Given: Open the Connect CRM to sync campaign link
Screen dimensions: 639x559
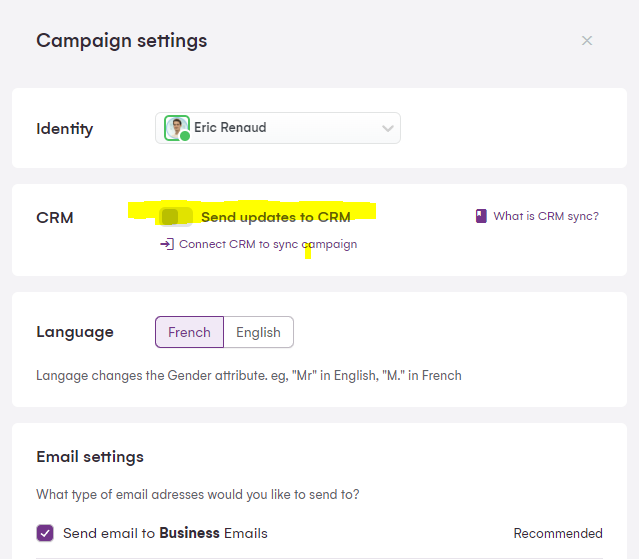Looking at the screenshot, I should pyautogui.click(x=267, y=244).
